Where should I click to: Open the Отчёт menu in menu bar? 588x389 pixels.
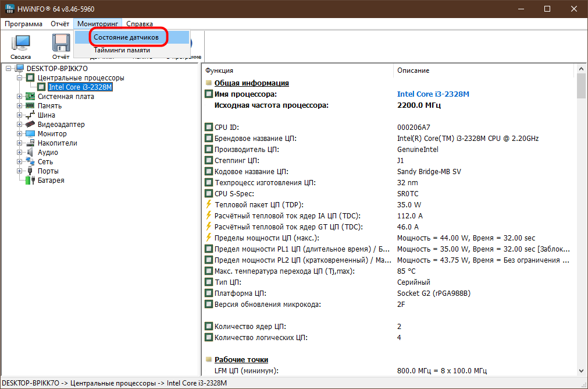coord(60,24)
